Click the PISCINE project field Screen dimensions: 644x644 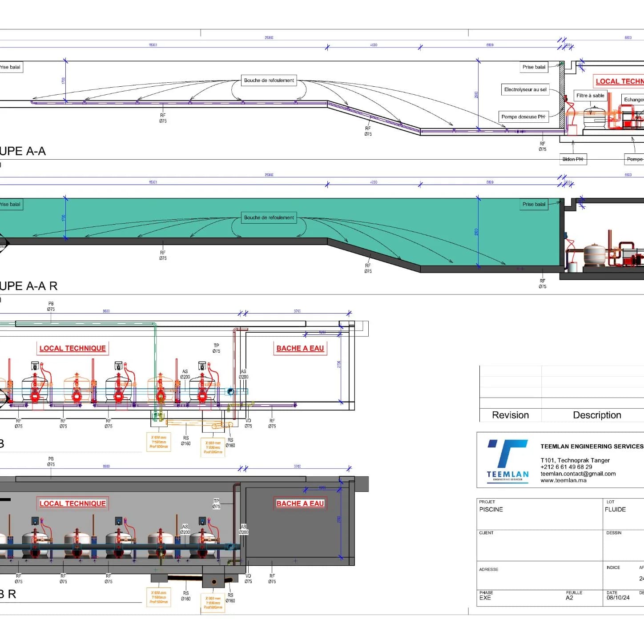pos(491,510)
